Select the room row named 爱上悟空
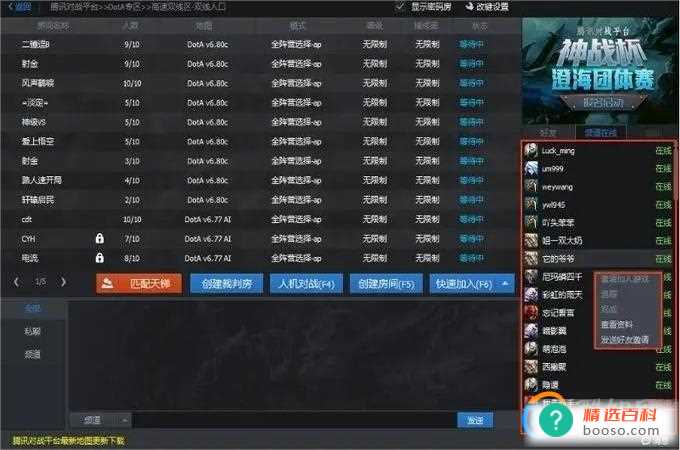The height and width of the screenshot is (450, 680). pyautogui.click(x=260, y=141)
